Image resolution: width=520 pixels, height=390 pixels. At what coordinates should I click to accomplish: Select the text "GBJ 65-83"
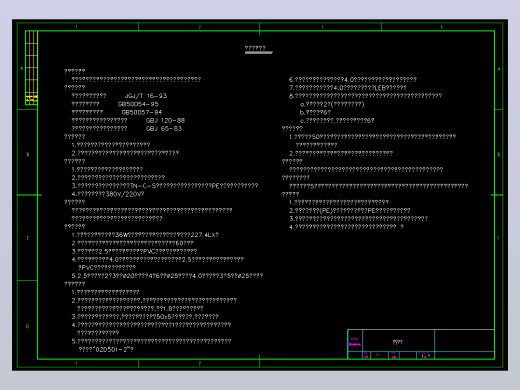[164, 129]
